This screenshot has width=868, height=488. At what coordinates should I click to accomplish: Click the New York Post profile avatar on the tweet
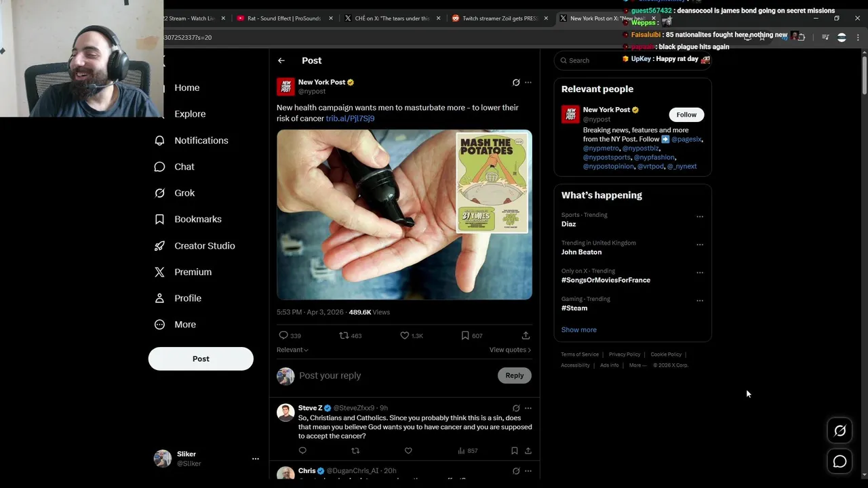tap(285, 87)
